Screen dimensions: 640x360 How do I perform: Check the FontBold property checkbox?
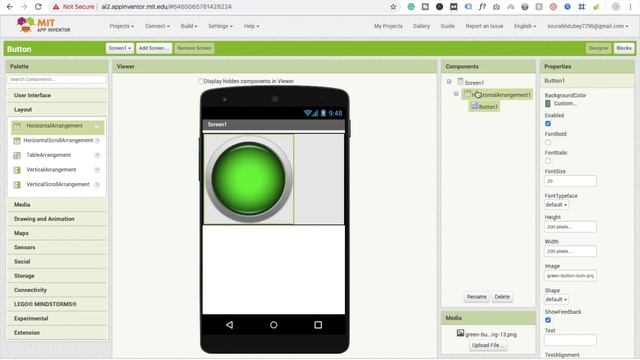(x=548, y=142)
